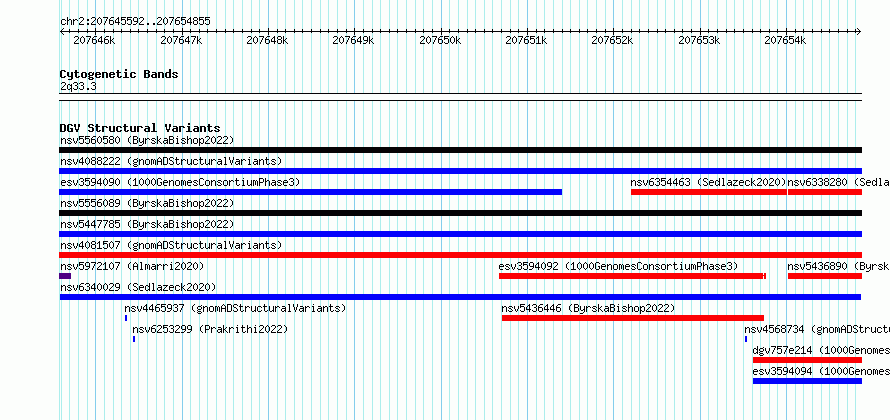Select the red bar under dgv757e214
This screenshot has height=420, width=890.
tap(807, 360)
